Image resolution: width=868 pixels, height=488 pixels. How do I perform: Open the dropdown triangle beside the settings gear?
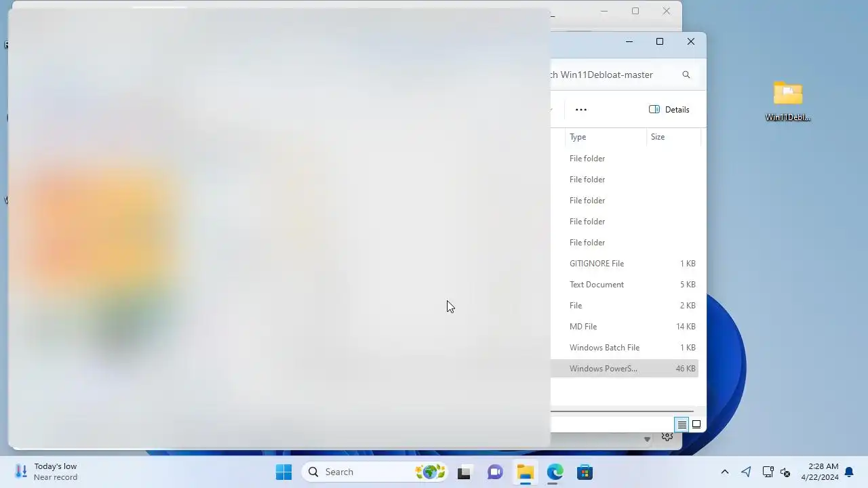click(647, 439)
